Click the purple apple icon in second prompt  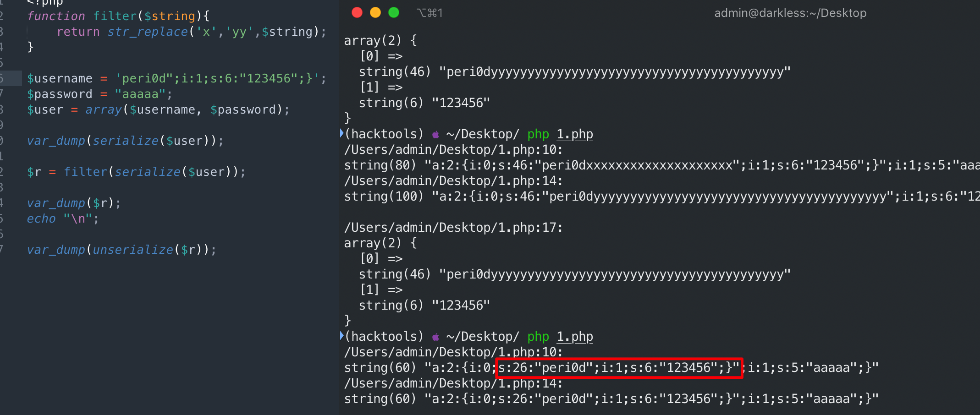(435, 337)
